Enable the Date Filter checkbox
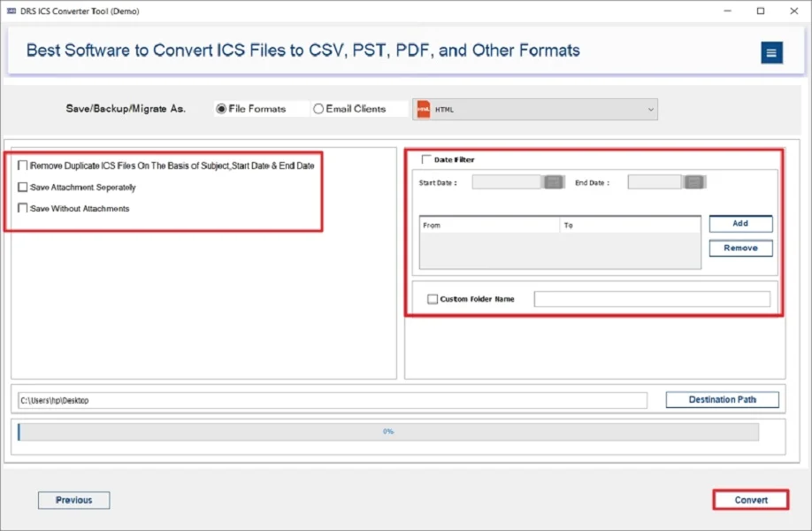This screenshot has height=531, width=812. click(x=426, y=159)
